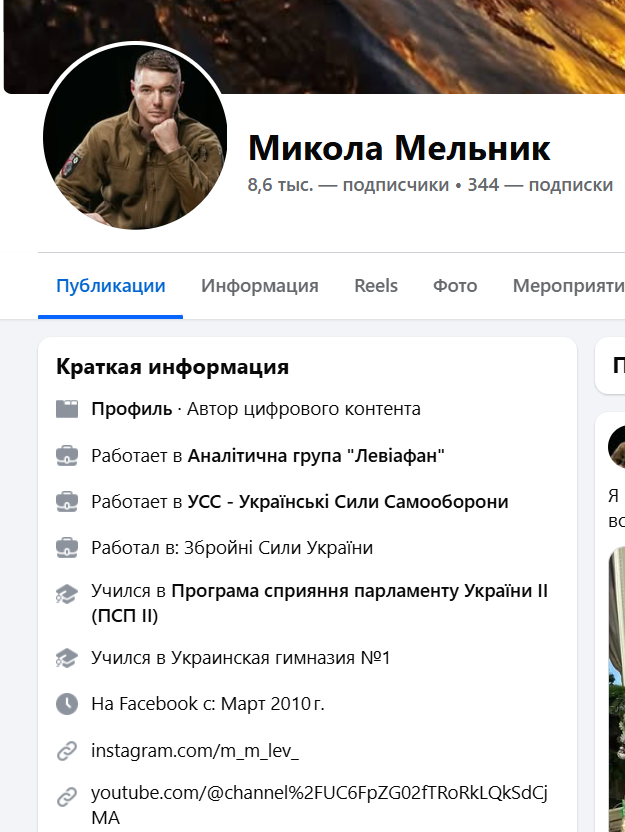Open the Аналітична група "Левіафан" page link

[x=316, y=456]
